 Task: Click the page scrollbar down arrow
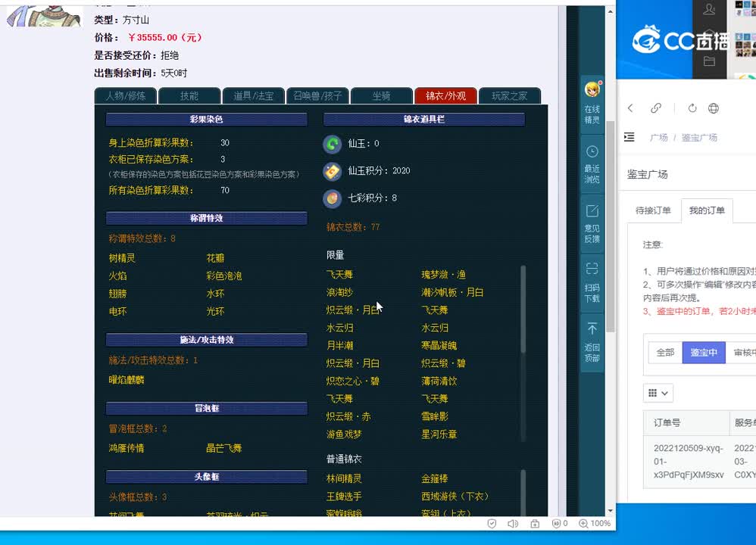coord(611,511)
